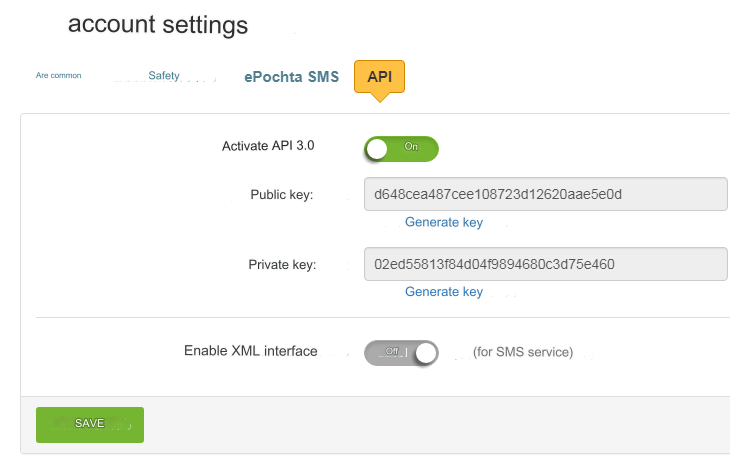Generate a new public key
The width and height of the screenshot is (730, 462).
[444, 222]
